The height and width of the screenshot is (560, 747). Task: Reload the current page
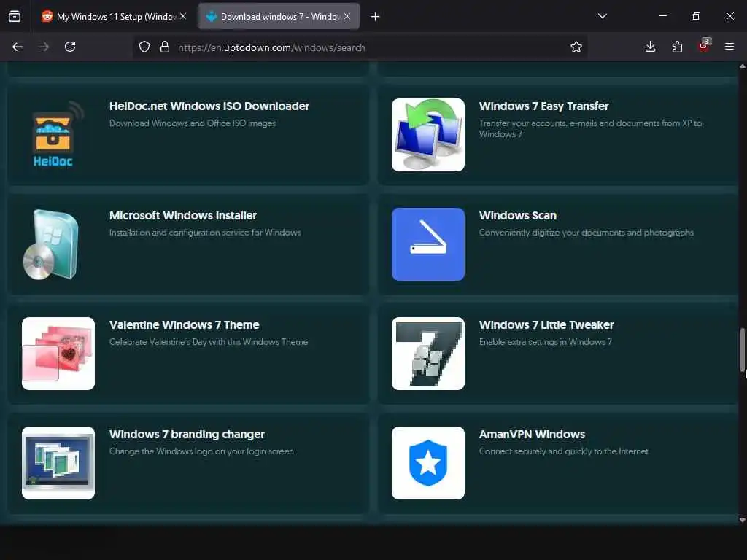coord(70,47)
